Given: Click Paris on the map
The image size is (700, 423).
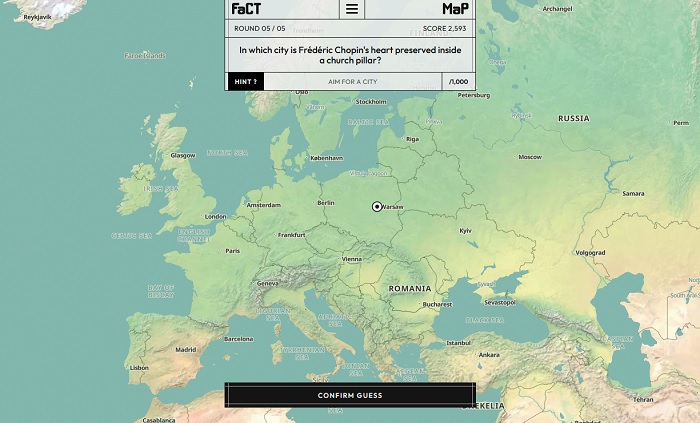Looking at the screenshot, I should [x=233, y=251].
